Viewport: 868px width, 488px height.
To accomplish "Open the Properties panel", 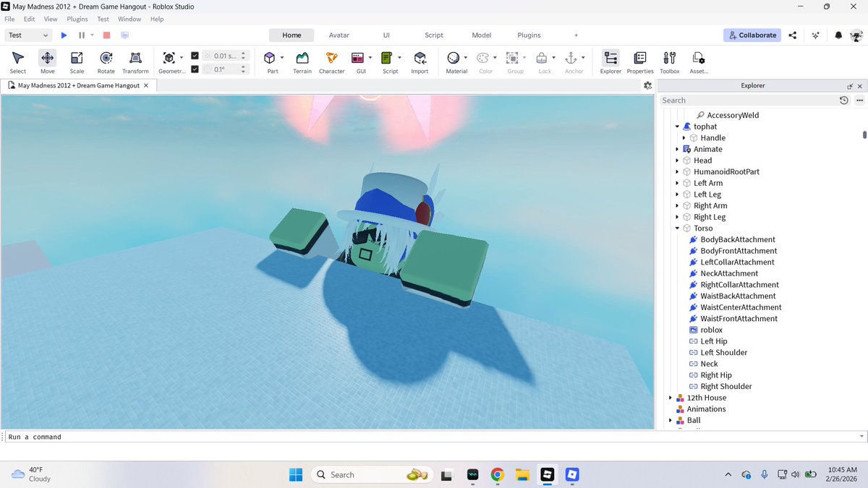I will tap(640, 62).
